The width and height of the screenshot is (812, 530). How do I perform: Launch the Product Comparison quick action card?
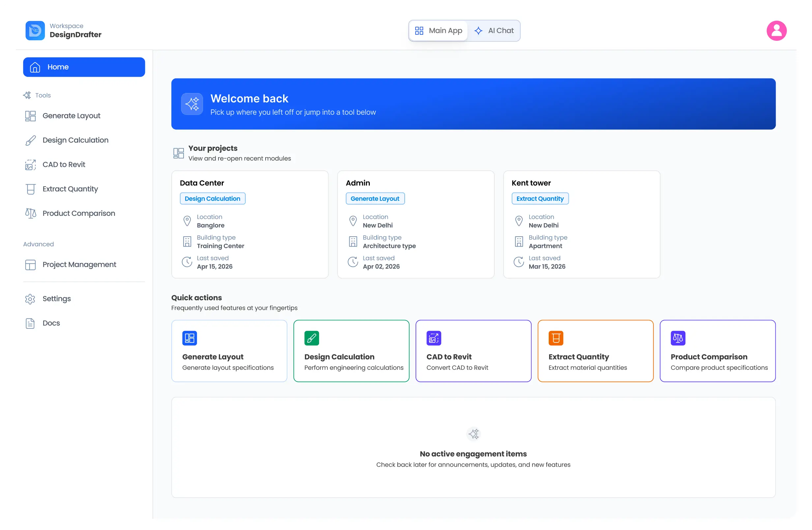pos(717,351)
